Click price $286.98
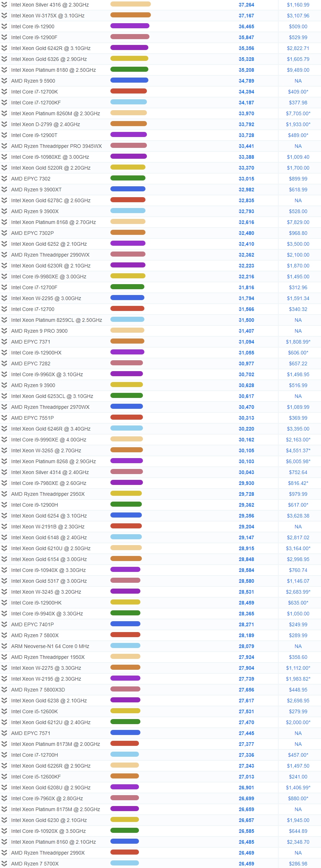Viewport: 321px width, 868px height. (x=298, y=864)
